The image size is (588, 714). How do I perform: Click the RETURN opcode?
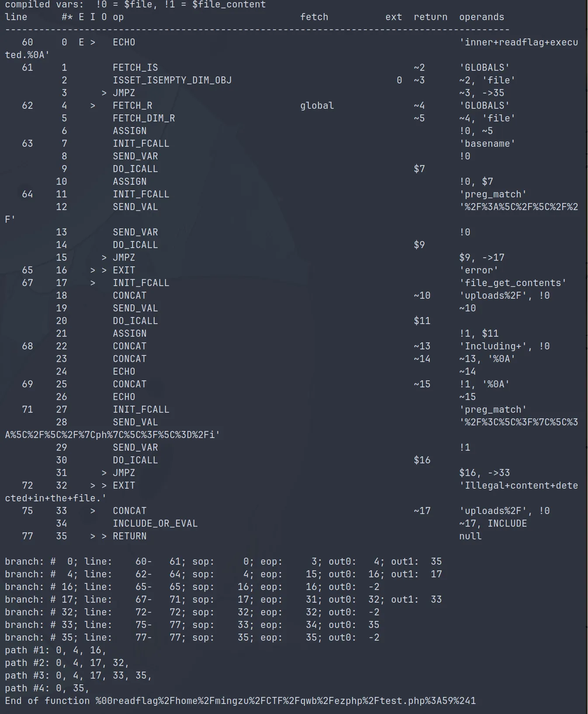[x=129, y=536]
